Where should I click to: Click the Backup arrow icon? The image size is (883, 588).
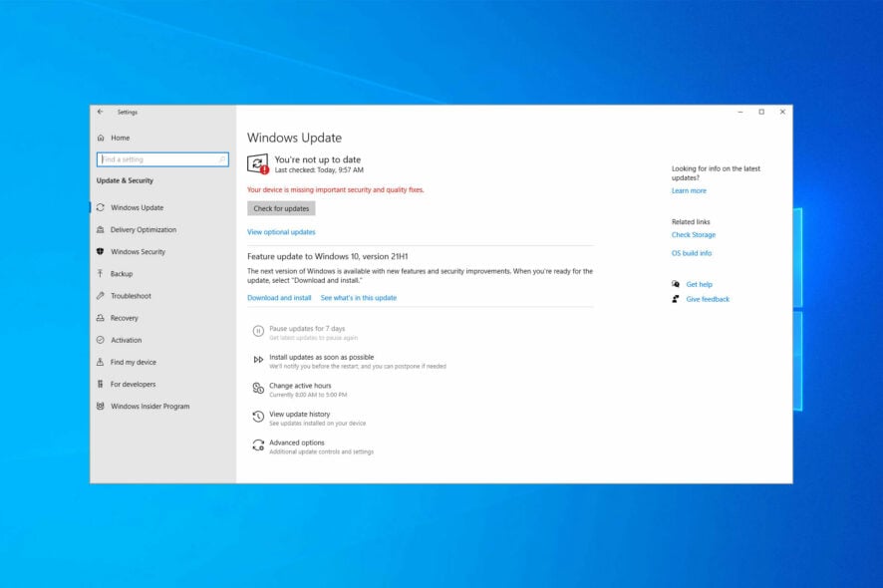click(x=101, y=274)
